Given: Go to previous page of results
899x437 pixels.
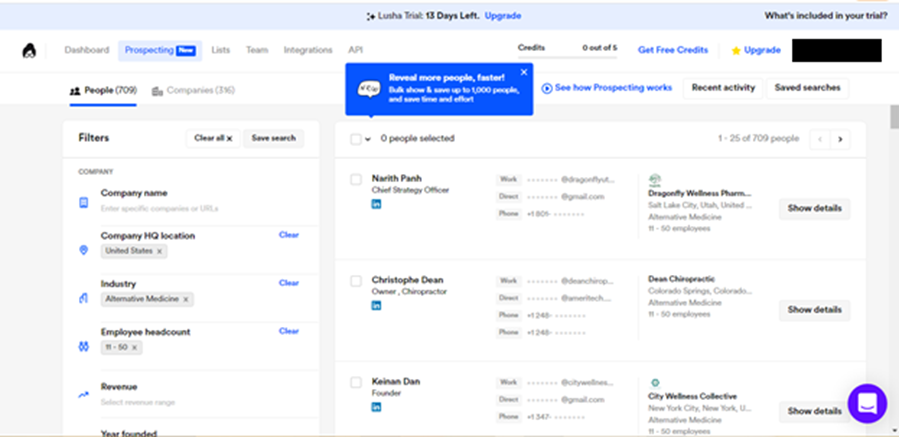Looking at the screenshot, I should 820,139.
